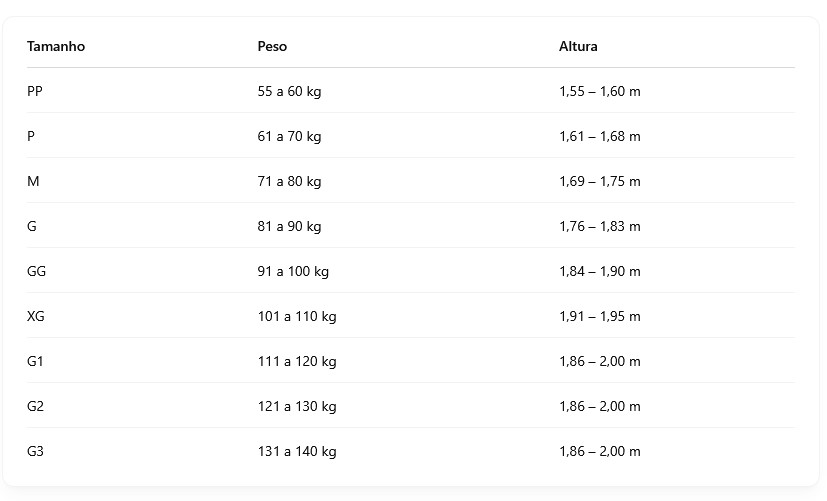Select the P size row label

[x=31, y=136]
